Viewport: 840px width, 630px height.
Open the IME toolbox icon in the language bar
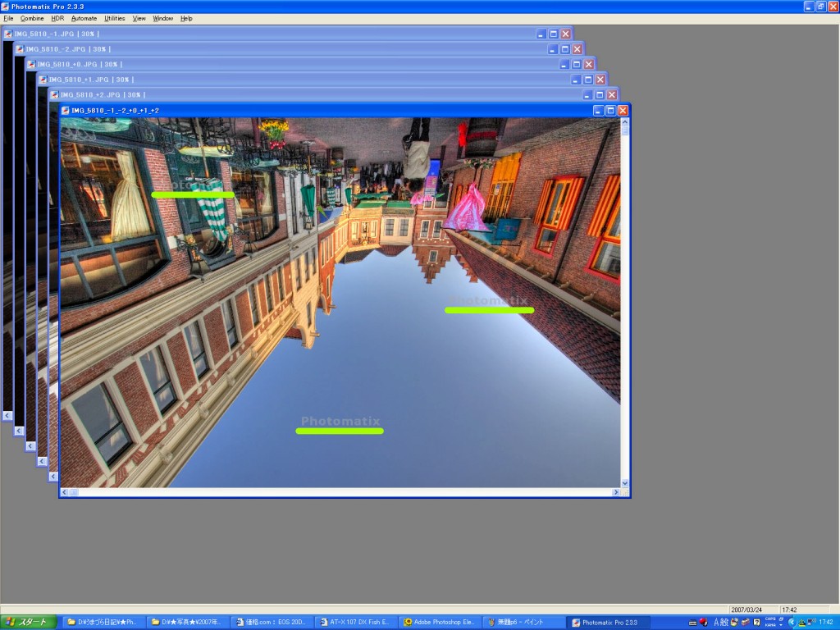click(x=745, y=622)
